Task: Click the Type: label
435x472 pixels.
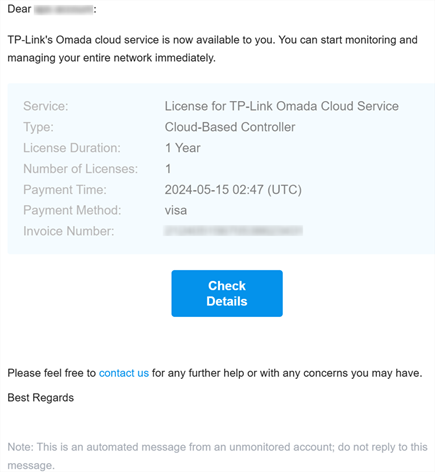Action: (x=38, y=127)
